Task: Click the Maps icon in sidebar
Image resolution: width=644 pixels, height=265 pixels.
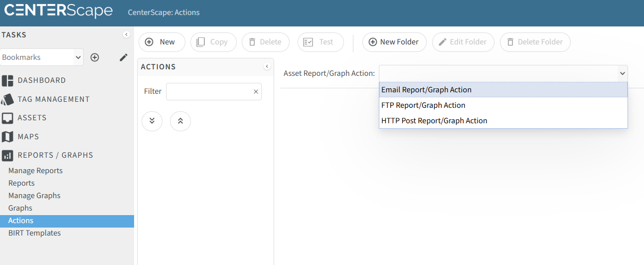Action: (x=7, y=137)
